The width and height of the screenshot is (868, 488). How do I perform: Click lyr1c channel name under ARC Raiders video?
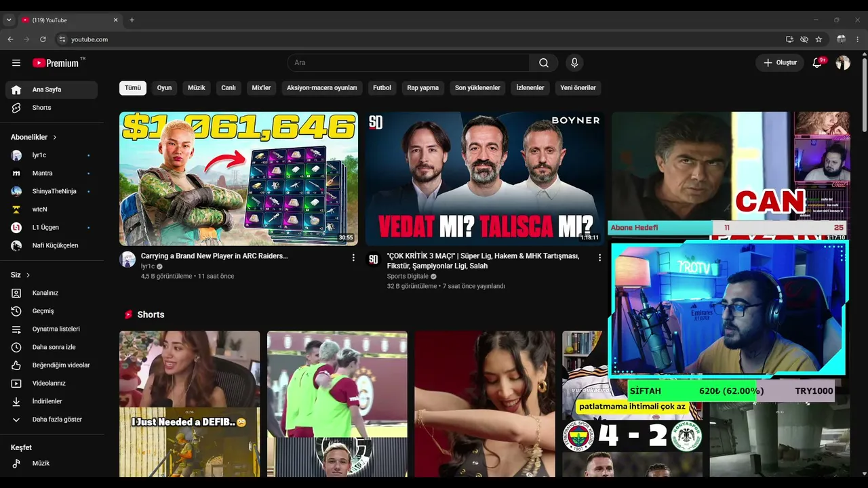pos(148,266)
